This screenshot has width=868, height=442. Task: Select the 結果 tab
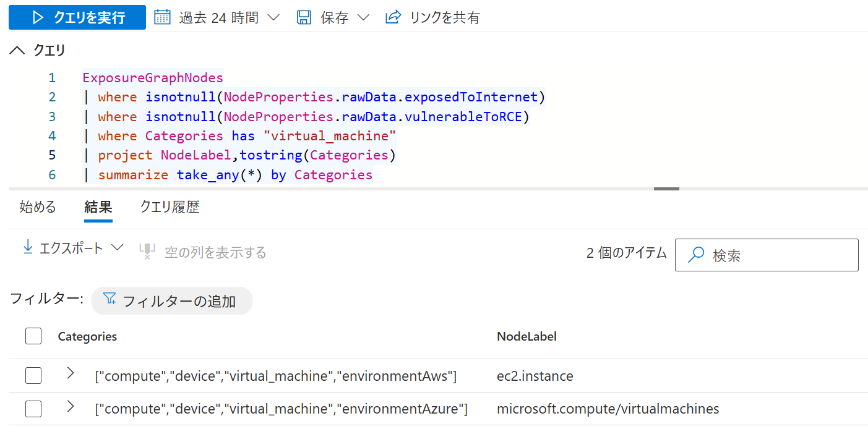click(x=98, y=206)
